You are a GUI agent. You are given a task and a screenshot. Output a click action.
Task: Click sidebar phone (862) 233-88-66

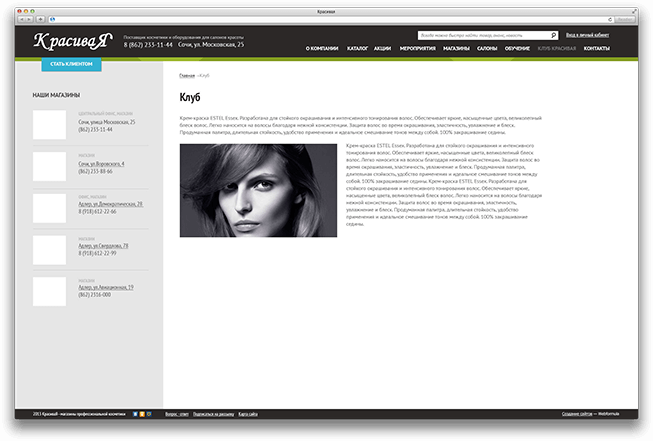[95, 171]
